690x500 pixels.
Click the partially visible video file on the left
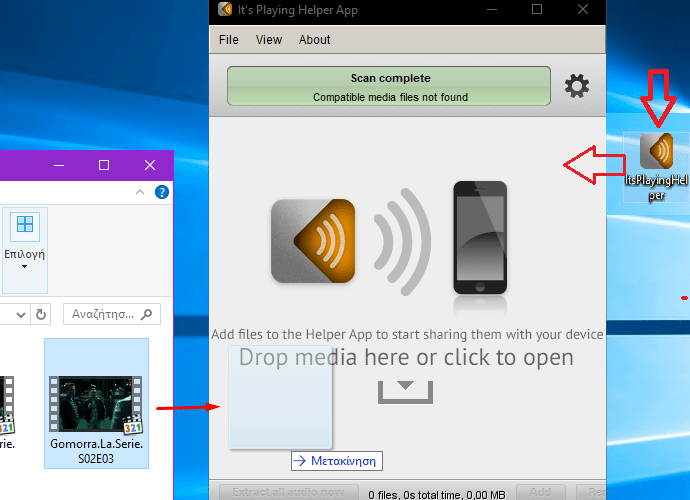click(7, 412)
